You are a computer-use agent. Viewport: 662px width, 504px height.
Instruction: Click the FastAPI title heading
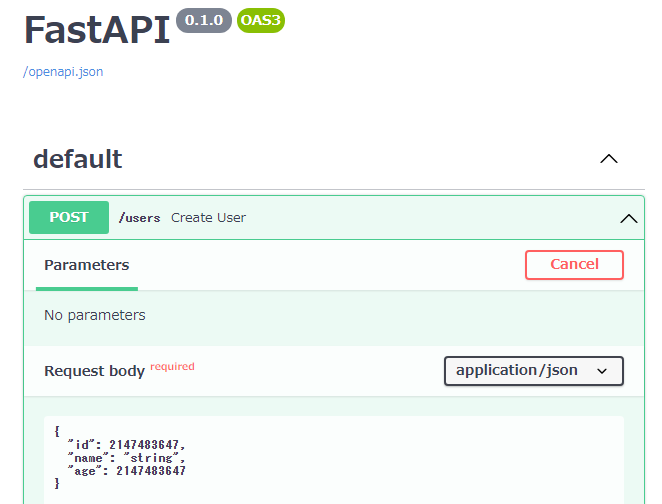97,30
